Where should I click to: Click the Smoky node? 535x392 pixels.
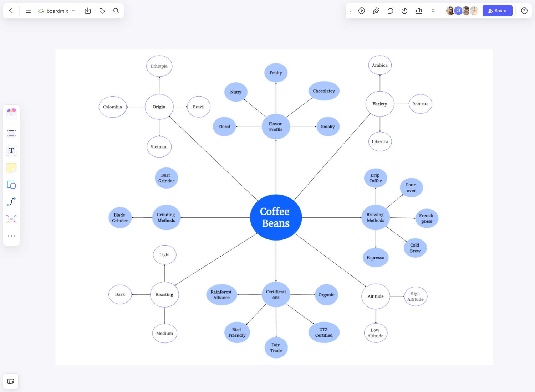click(x=328, y=127)
